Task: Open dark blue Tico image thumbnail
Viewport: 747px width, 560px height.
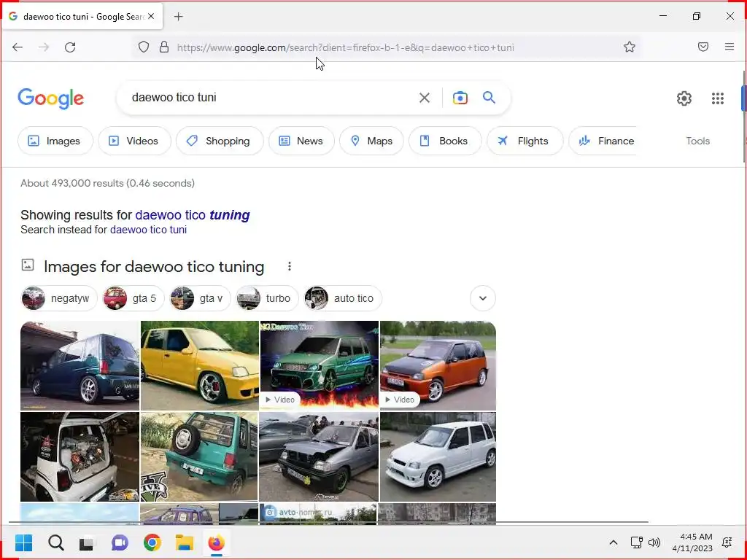Action: click(x=80, y=366)
